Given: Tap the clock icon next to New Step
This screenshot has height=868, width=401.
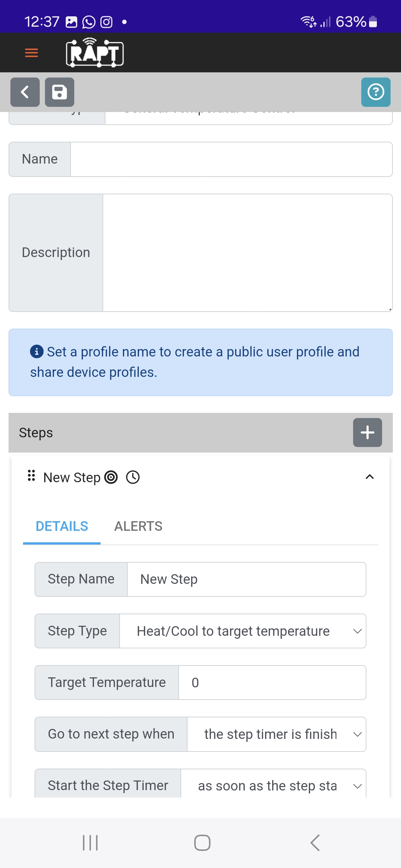Looking at the screenshot, I should (133, 477).
